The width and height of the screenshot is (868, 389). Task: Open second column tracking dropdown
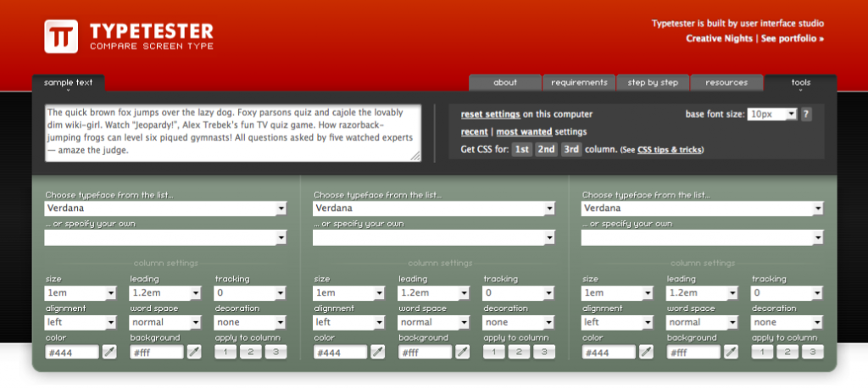[x=519, y=293]
